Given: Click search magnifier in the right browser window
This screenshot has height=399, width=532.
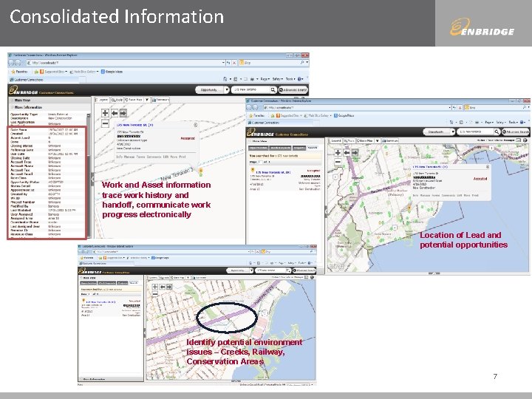Looking at the screenshot, I should (x=497, y=132).
